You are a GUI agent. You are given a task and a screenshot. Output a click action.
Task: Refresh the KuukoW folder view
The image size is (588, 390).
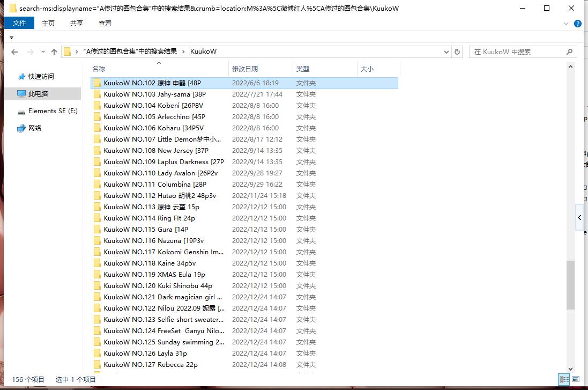457,52
